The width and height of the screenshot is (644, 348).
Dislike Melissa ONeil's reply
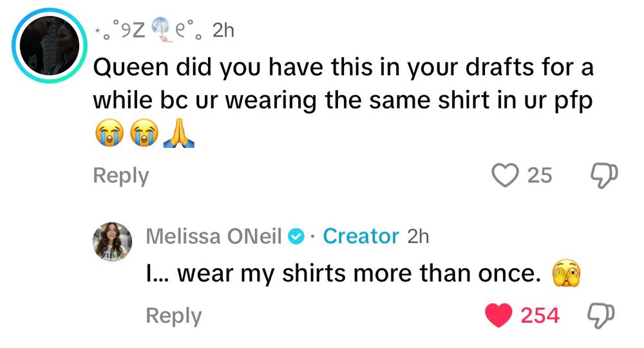(601, 316)
